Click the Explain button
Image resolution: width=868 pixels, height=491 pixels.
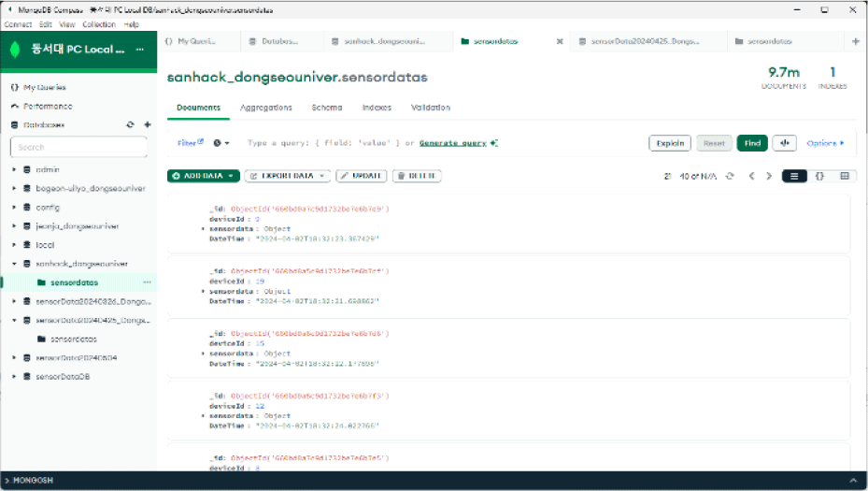(x=670, y=143)
